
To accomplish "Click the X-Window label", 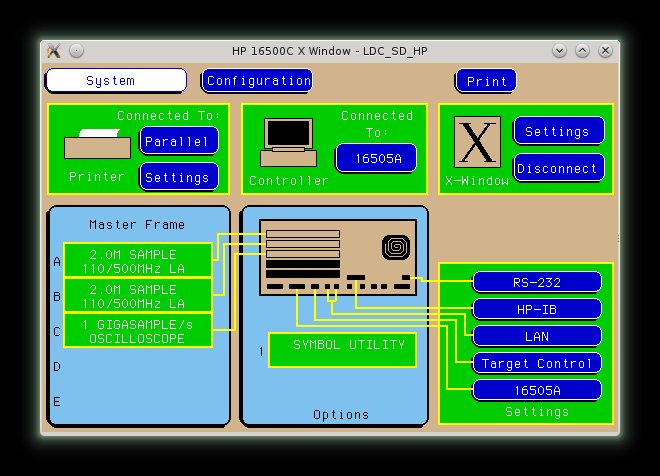I will click(x=477, y=180).
